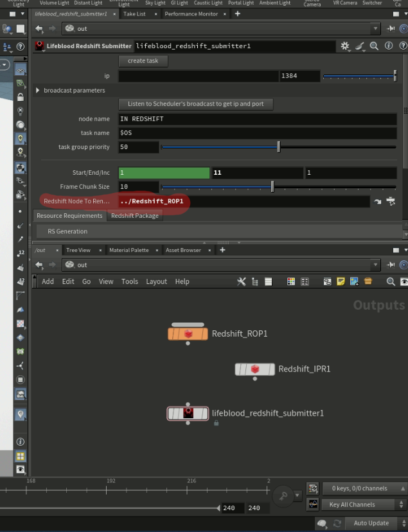Switch to the Take List tab
The height and width of the screenshot is (532, 408).
click(134, 14)
